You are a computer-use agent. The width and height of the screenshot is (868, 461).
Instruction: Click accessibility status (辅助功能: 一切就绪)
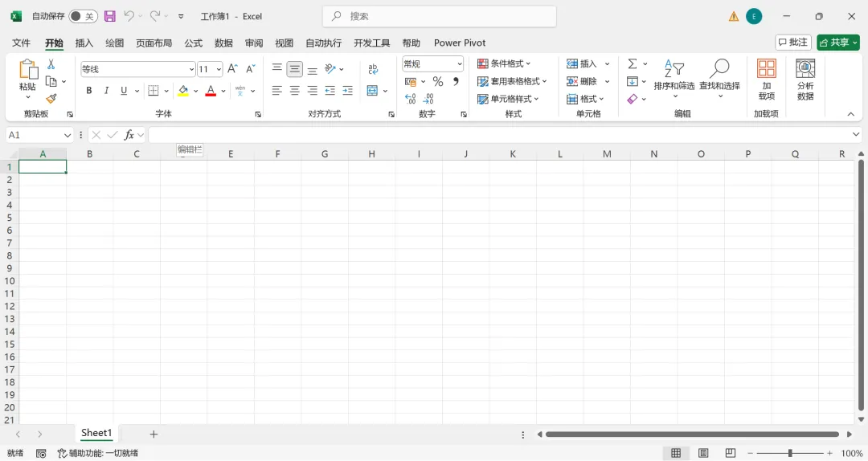pos(98,453)
